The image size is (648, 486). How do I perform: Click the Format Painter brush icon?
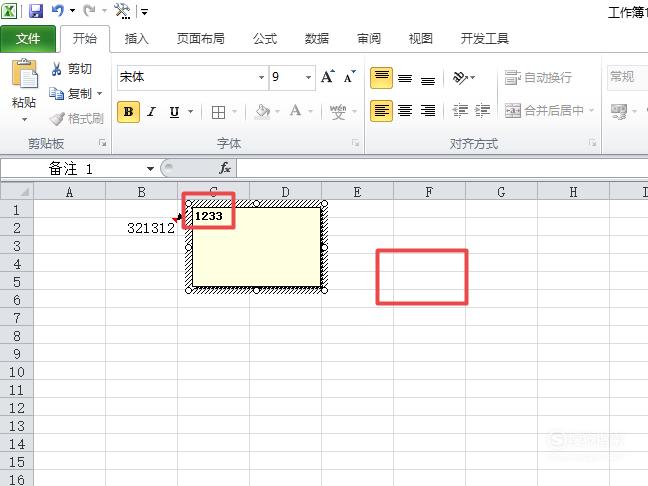click(57, 119)
